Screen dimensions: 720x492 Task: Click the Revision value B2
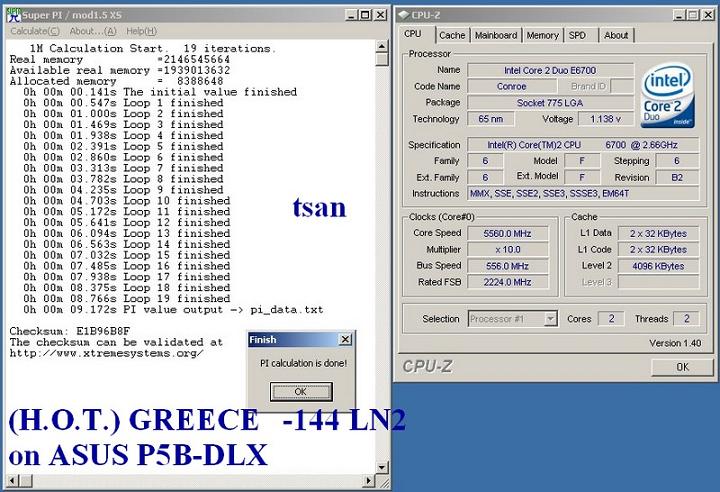pos(677,177)
